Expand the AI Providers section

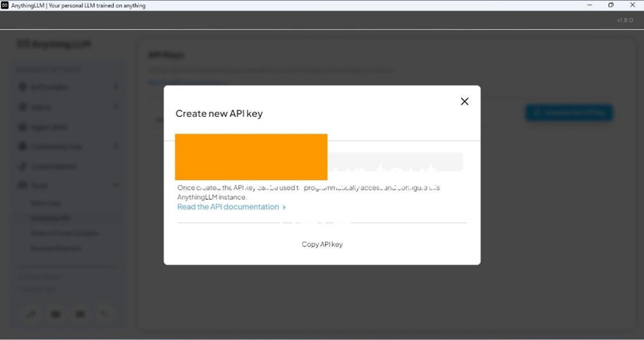click(115, 87)
